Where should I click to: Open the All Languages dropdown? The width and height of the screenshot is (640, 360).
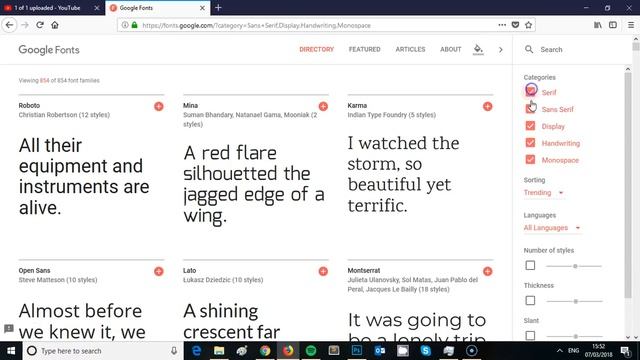pos(552,228)
